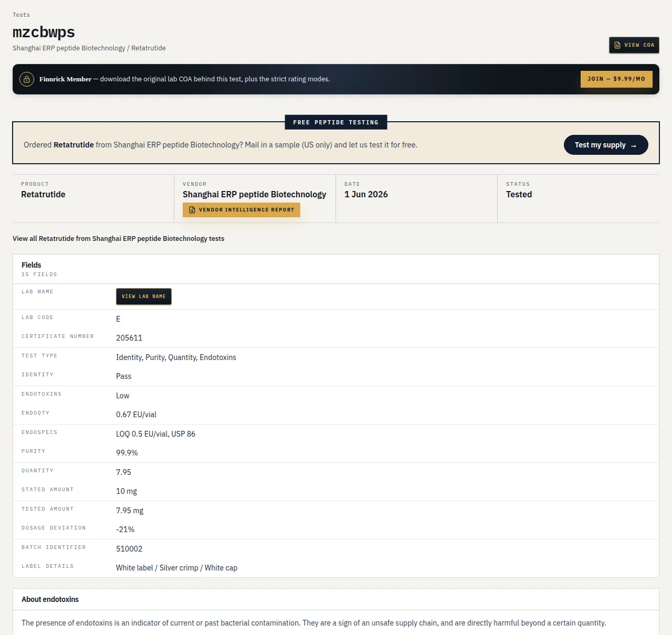Image resolution: width=672 pixels, height=635 pixels.
Task: Reveal the lab name with View Lab Name
Action: (x=144, y=297)
